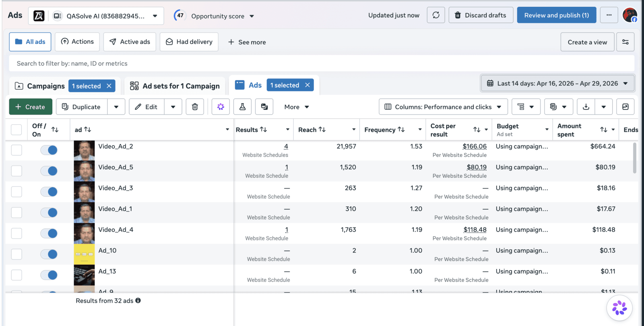Sort by the Reach column arrows
Image resolution: width=644 pixels, height=326 pixels.
coord(322,129)
